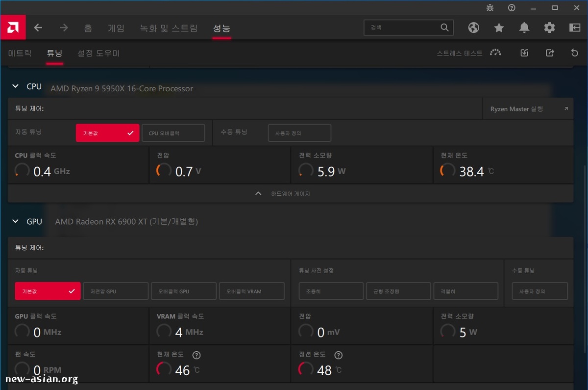Viewport: 588px width, 390px height.
Task: Select 조용히 tuning preset
Action: click(331, 291)
